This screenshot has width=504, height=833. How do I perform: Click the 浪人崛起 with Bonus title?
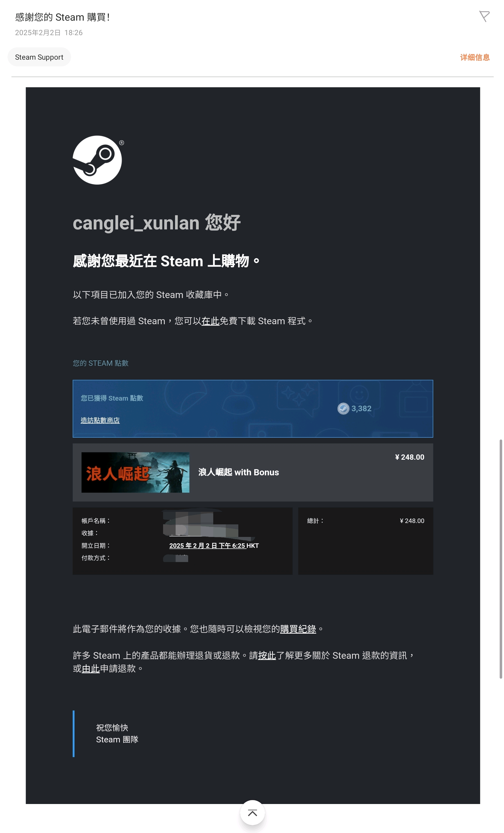click(x=238, y=472)
